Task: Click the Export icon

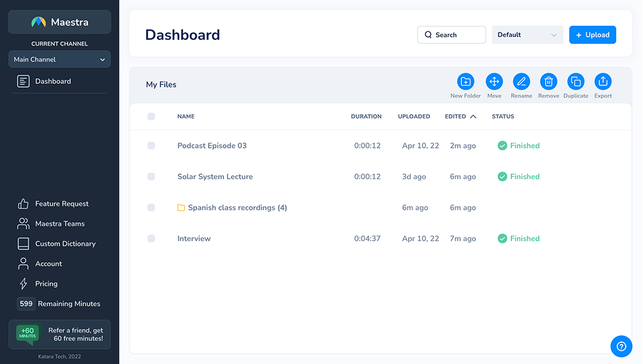Action: (603, 81)
